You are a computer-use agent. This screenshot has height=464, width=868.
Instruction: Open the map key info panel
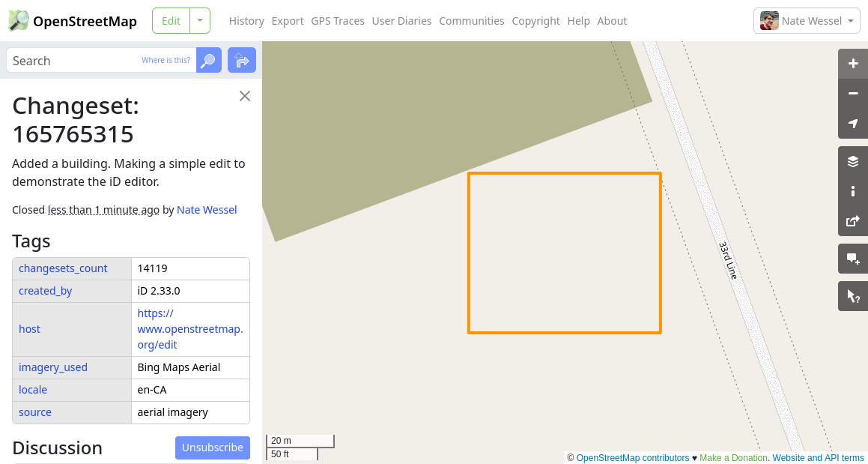(x=853, y=191)
